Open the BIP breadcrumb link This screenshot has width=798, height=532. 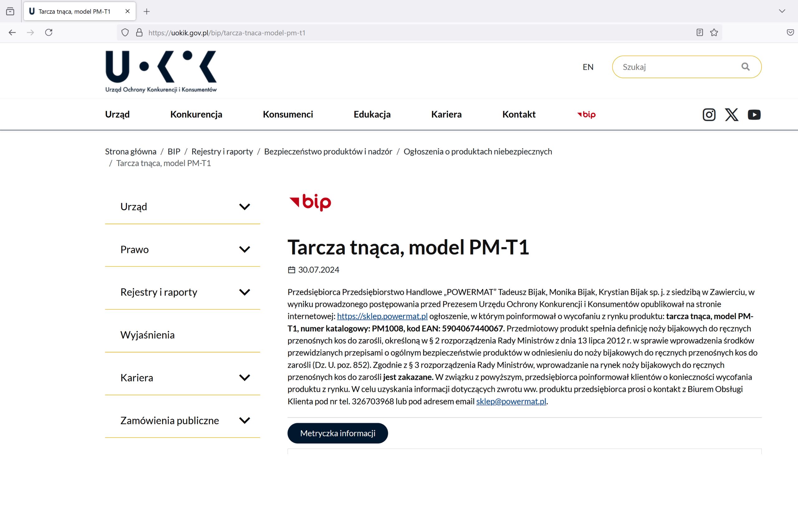[x=174, y=151]
